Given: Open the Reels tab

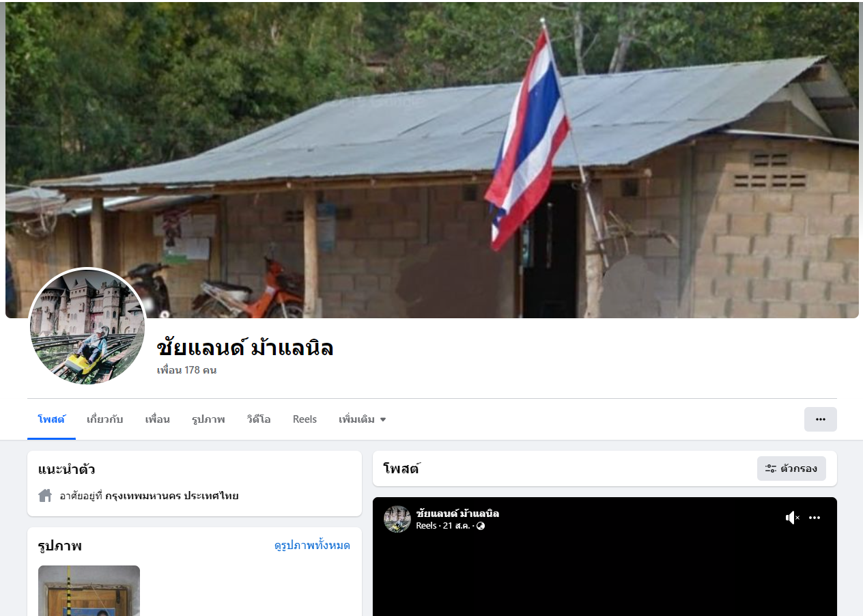Looking at the screenshot, I should pyautogui.click(x=305, y=419).
